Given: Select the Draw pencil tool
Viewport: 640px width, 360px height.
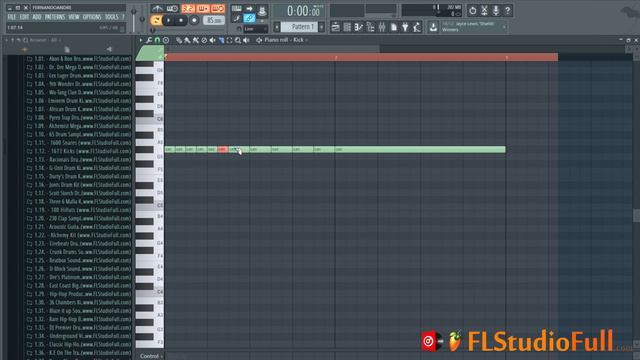Looking at the screenshot, I should 179,40.
